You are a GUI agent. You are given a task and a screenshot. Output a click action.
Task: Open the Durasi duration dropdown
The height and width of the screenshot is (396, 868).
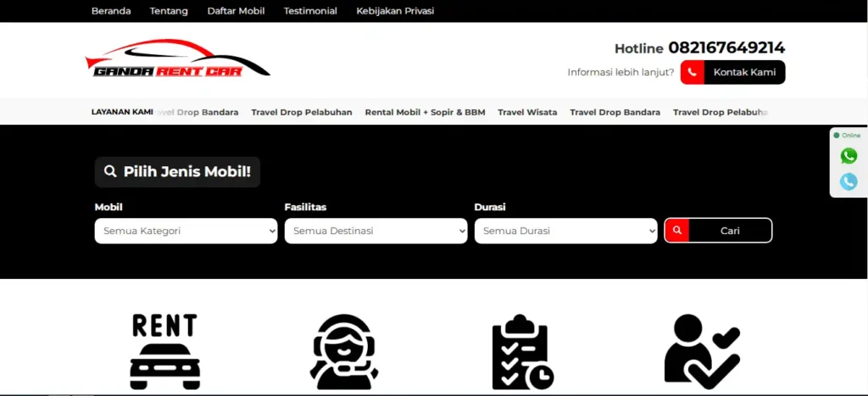tap(565, 231)
